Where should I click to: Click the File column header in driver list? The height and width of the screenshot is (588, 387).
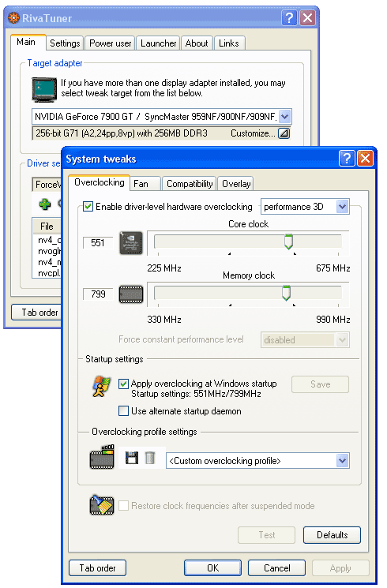click(47, 227)
